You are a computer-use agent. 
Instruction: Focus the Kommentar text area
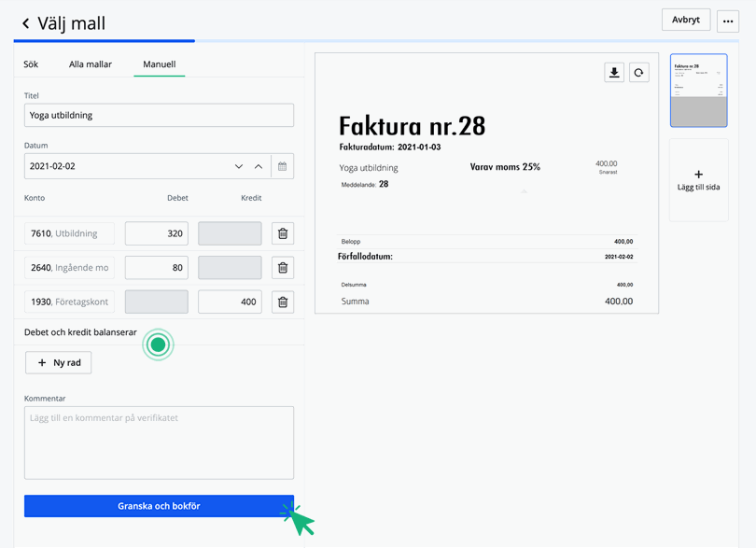point(159,443)
